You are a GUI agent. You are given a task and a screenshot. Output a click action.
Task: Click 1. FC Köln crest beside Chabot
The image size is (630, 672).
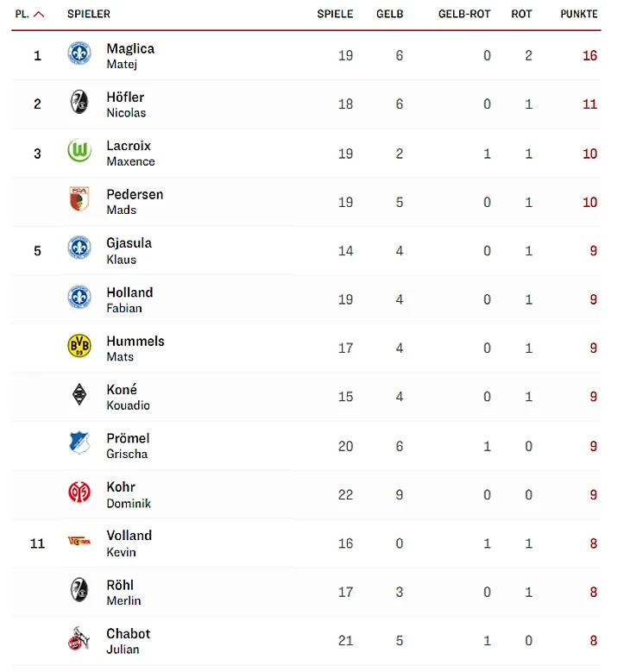click(x=79, y=639)
